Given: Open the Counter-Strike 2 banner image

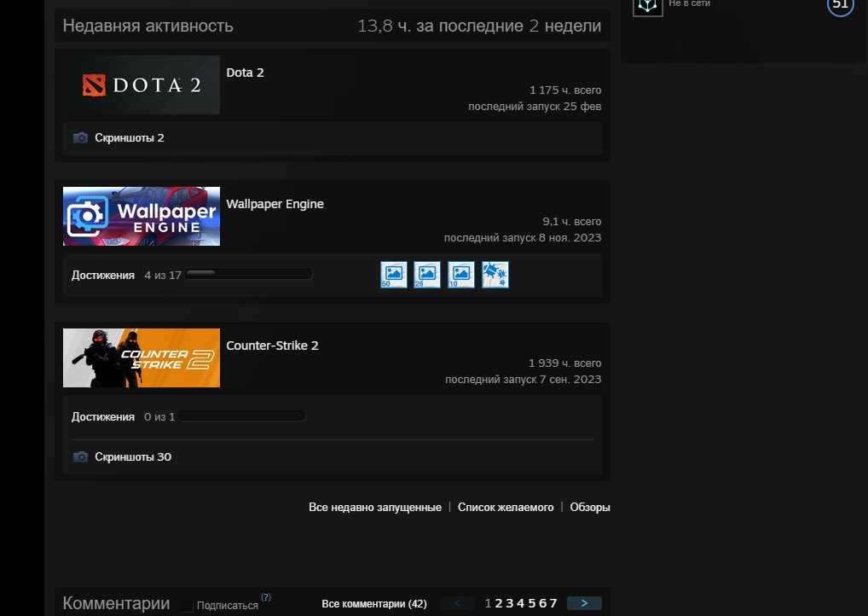Looking at the screenshot, I should click(142, 357).
